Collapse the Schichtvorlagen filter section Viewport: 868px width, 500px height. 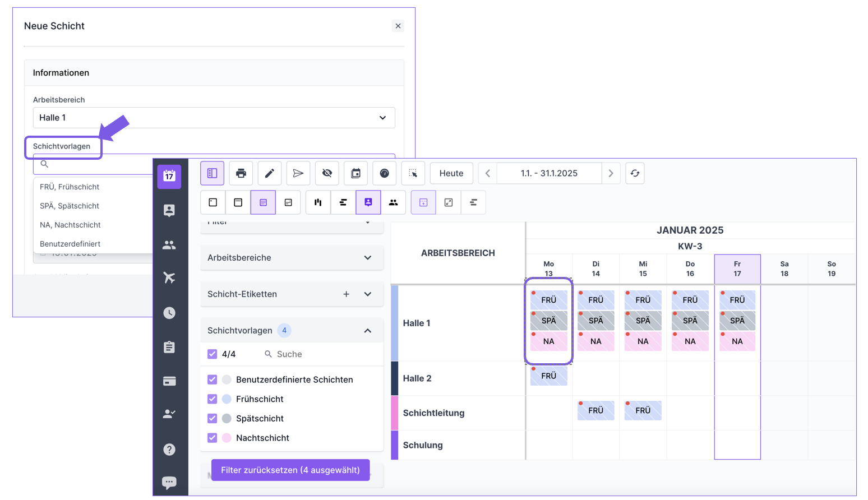tap(367, 331)
